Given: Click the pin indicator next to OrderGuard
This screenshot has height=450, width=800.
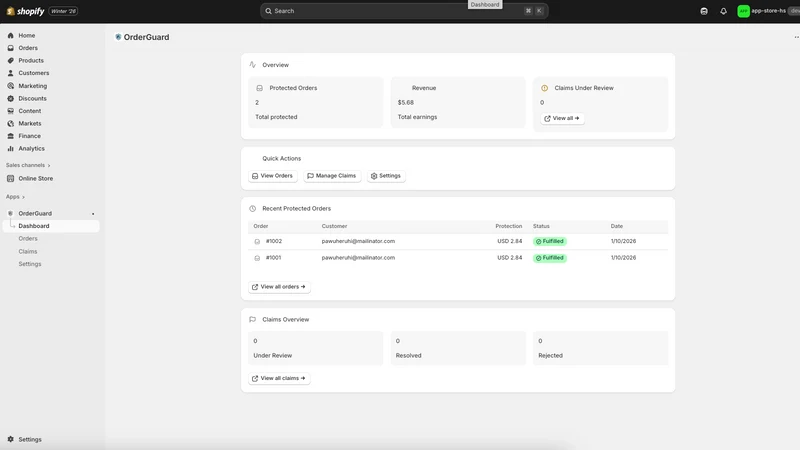Looking at the screenshot, I should pos(93,214).
